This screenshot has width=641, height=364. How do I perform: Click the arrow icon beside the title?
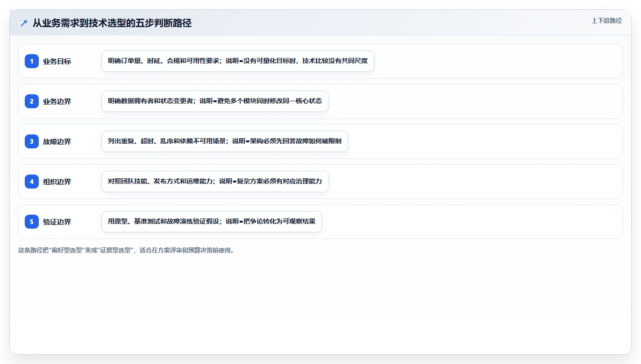point(24,23)
